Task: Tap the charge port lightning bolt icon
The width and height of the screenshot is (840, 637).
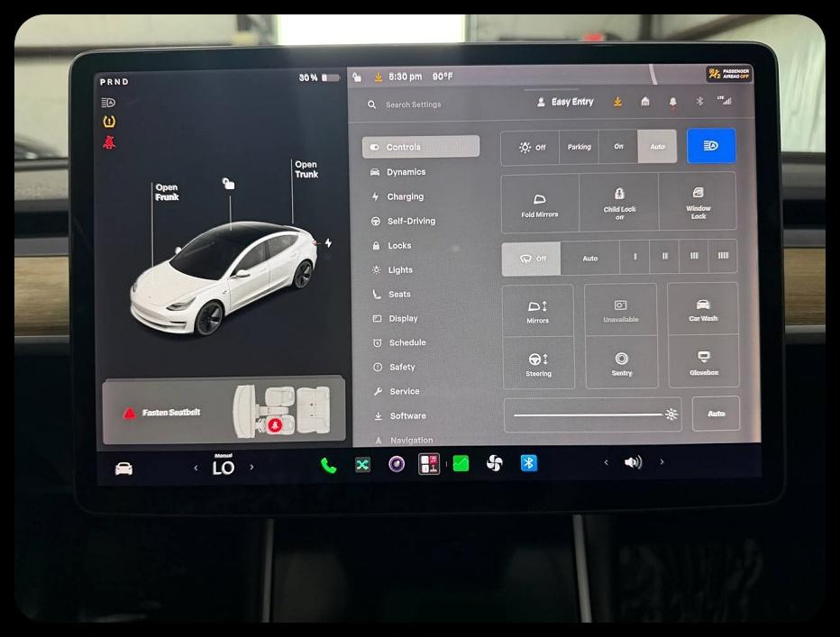Action: tap(328, 242)
